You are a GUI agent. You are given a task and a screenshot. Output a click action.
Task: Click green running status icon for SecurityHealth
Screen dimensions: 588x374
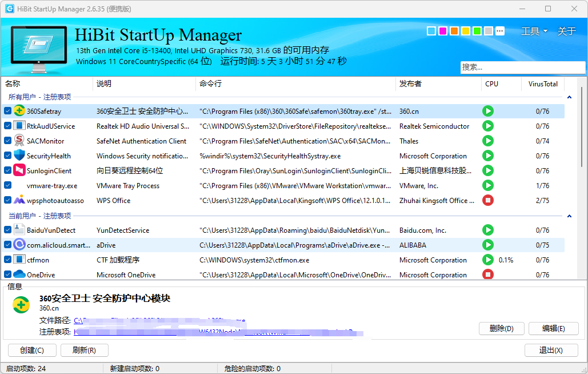click(488, 156)
